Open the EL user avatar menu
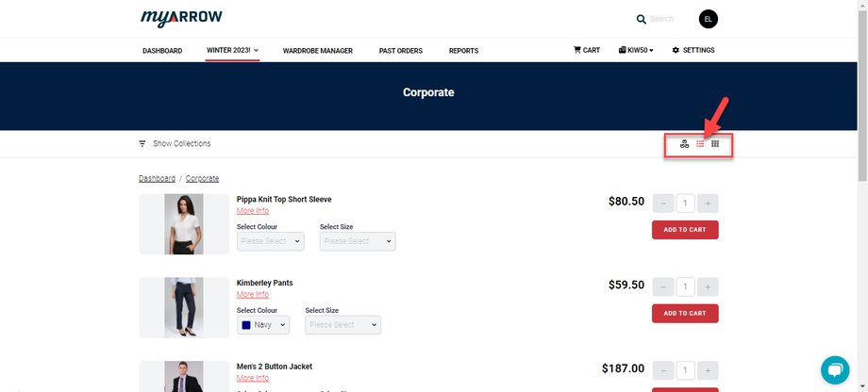Viewport: 868px width, 392px height. pyautogui.click(x=708, y=19)
